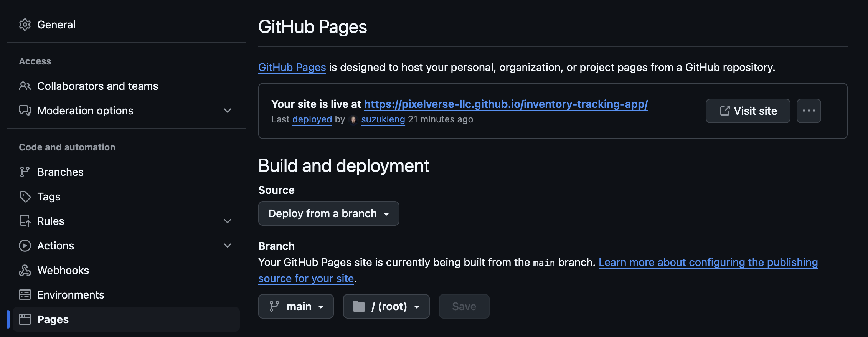868x337 pixels.
Task: Click the Actions play-circle icon
Action: click(x=25, y=246)
